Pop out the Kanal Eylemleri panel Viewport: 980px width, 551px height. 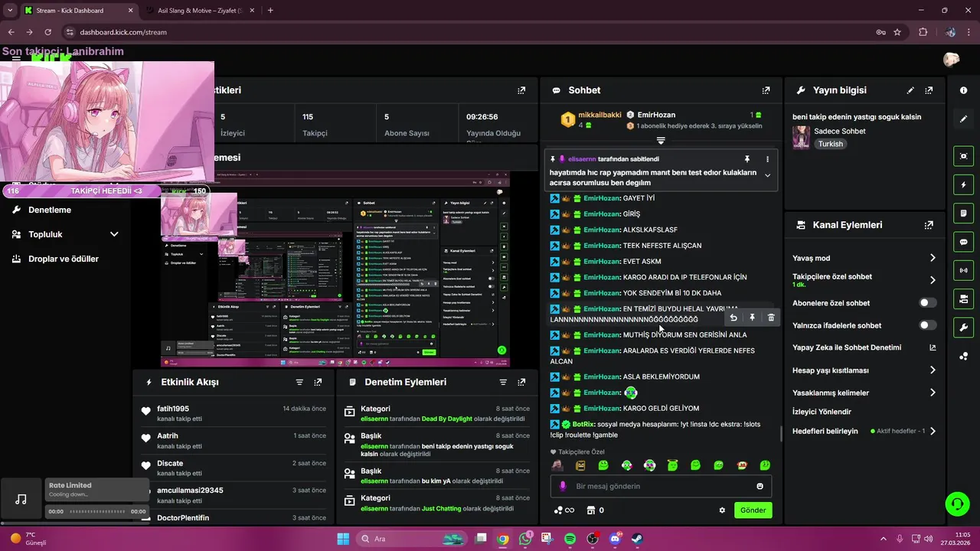click(x=929, y=225)
